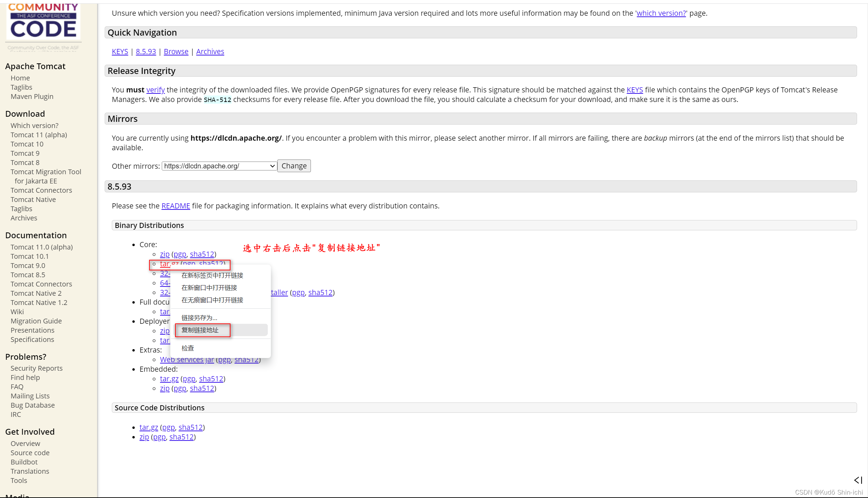
Task: Open Migration Guide sidebar link
Action: point(36,321)
